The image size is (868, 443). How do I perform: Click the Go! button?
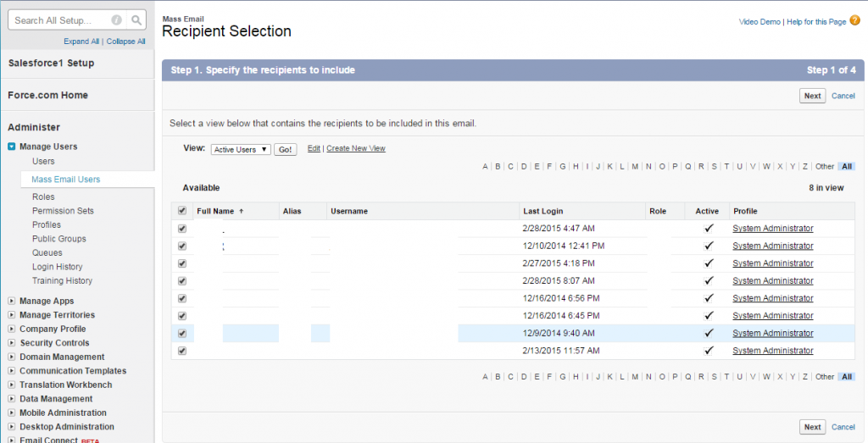285,149
